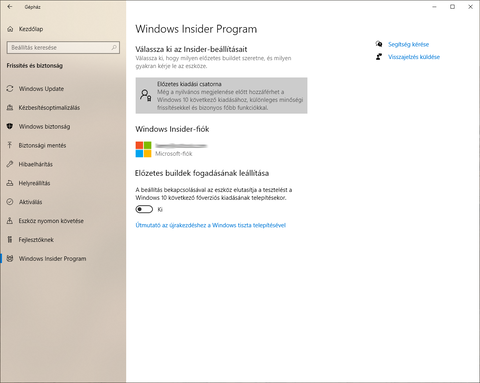Click the Aktiválás checkmark icon
Image resolution: width=480 pixels, height=383 pixels.
pos(10,202)
